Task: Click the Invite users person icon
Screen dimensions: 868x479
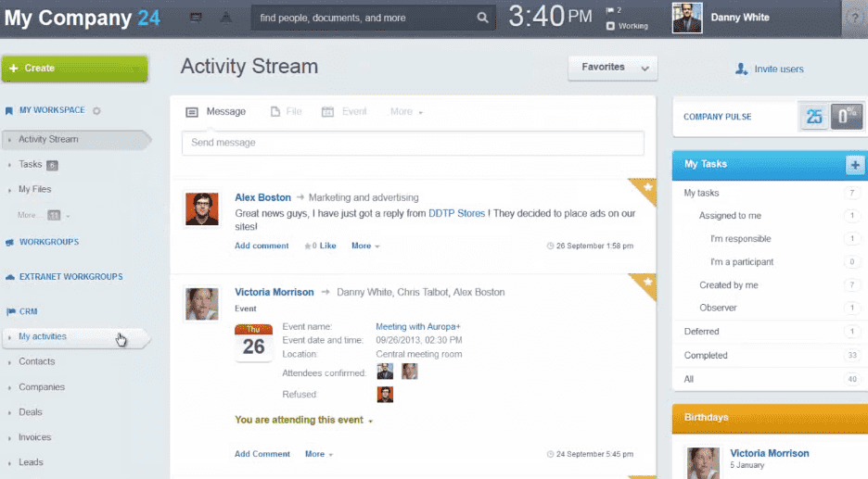Action: coord(741,69)
